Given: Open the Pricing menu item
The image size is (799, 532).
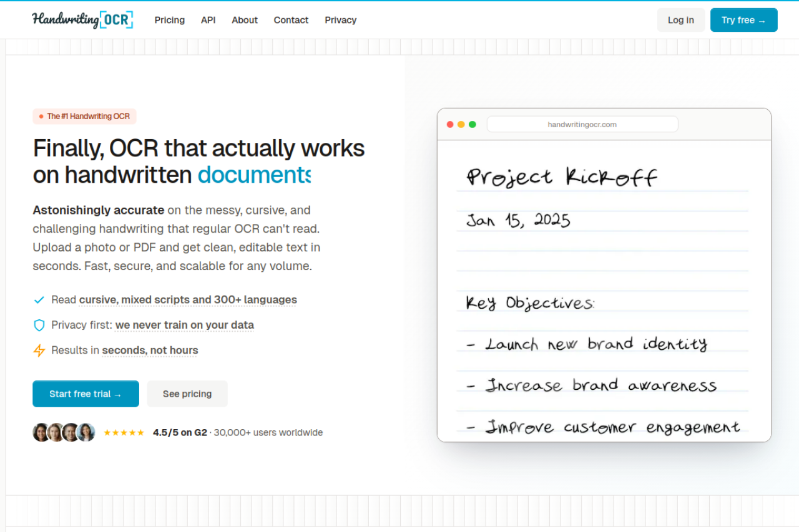Looking at the screenshot, I should click(x=170, y=20).
